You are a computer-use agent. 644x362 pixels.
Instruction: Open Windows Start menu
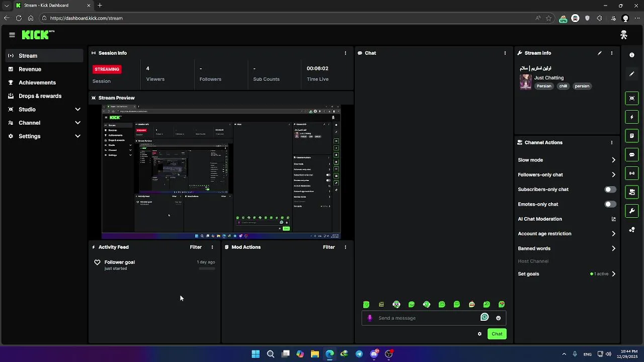[256, 354]
